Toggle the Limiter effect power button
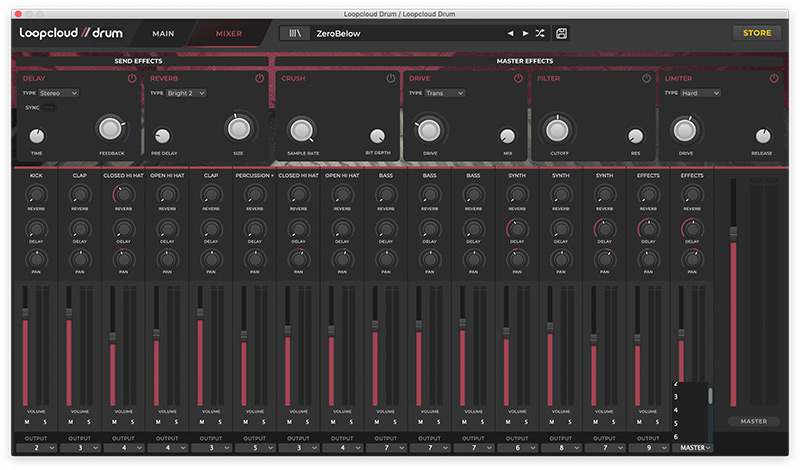This screenshot has height=470, width=800. coord(774,79)
